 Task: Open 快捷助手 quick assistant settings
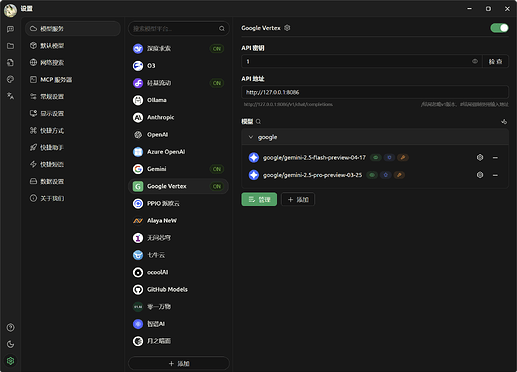coord(73,147)
